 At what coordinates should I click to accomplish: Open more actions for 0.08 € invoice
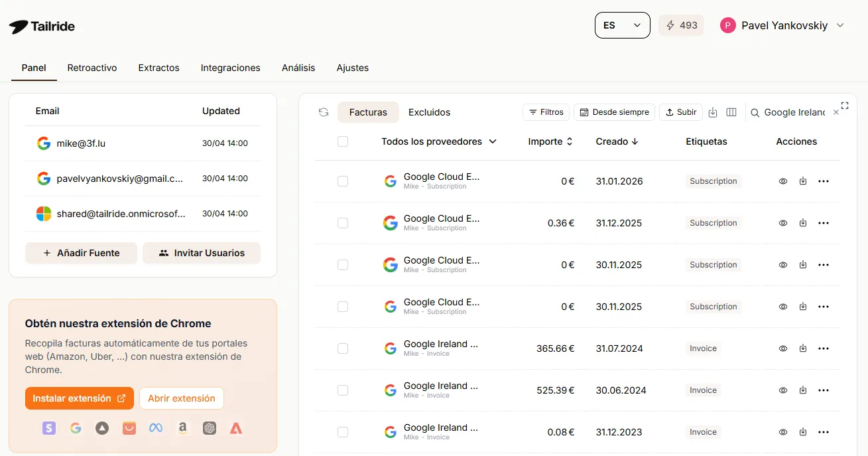click(824, 432)
